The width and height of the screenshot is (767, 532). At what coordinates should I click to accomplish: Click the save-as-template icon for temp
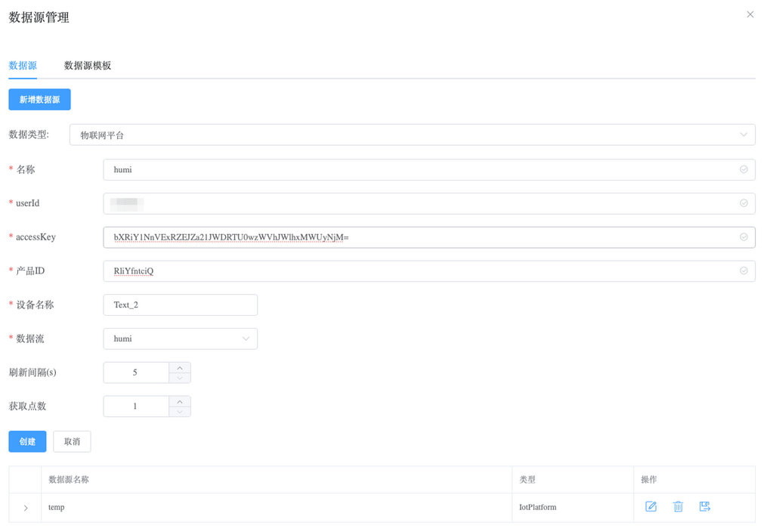[705, 507]
